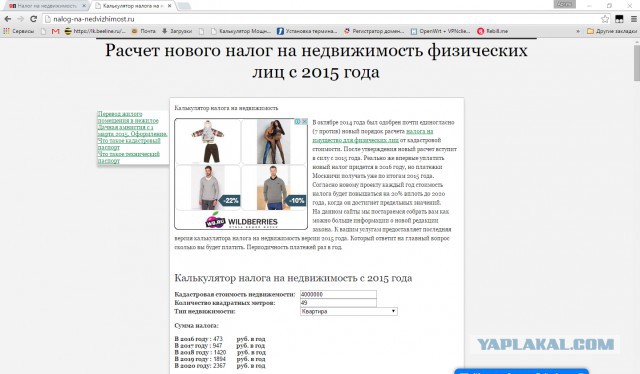Viewport: 640px width, 374px height.
Task: Click heading Калькулятор налога на недвижимость с 2015 года
Action: [293, 278]
